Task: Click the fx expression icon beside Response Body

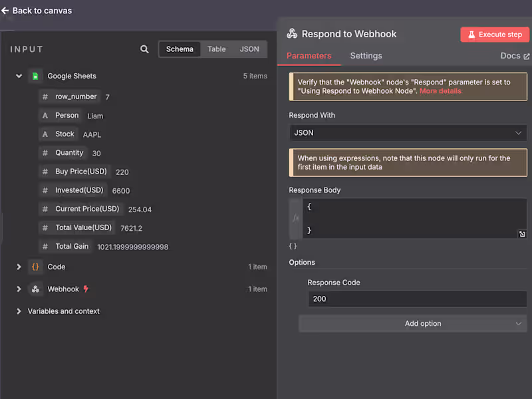Action: point(296,217)
